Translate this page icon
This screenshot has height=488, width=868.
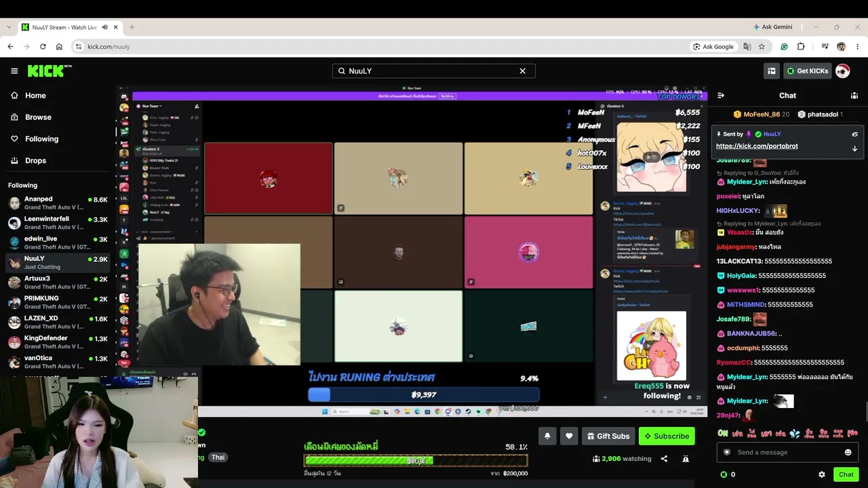pyautogui.click(x=747, y=47)
